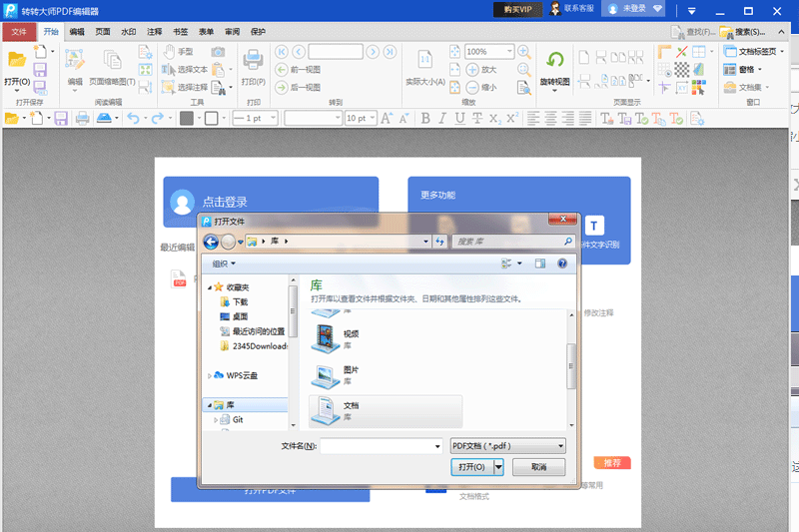Expand the WPS cloud drive tree node

tap(210, 375)
